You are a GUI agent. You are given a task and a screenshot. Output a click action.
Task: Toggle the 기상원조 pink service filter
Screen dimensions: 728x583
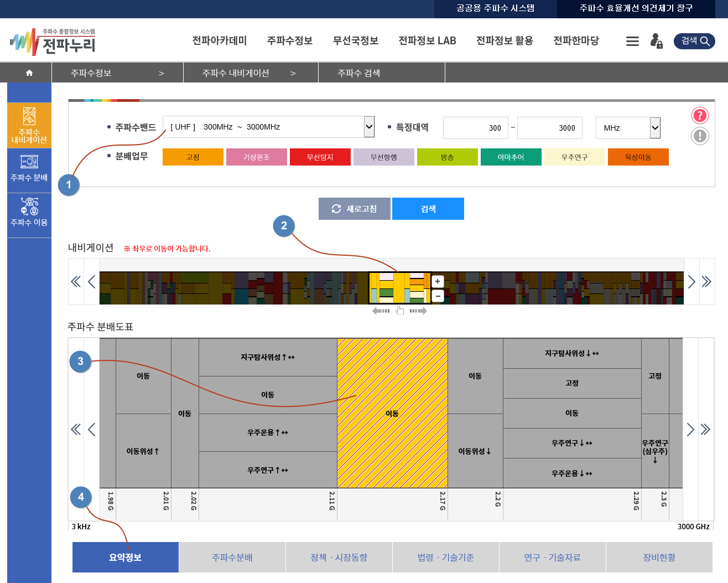[x=257, y=157]
